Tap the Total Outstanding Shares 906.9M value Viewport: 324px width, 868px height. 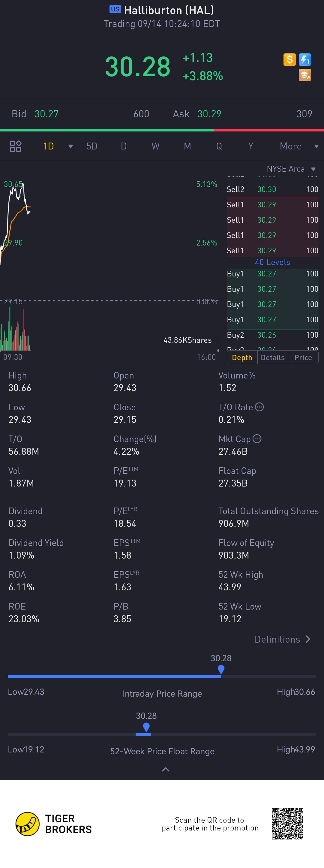[234, 523]
